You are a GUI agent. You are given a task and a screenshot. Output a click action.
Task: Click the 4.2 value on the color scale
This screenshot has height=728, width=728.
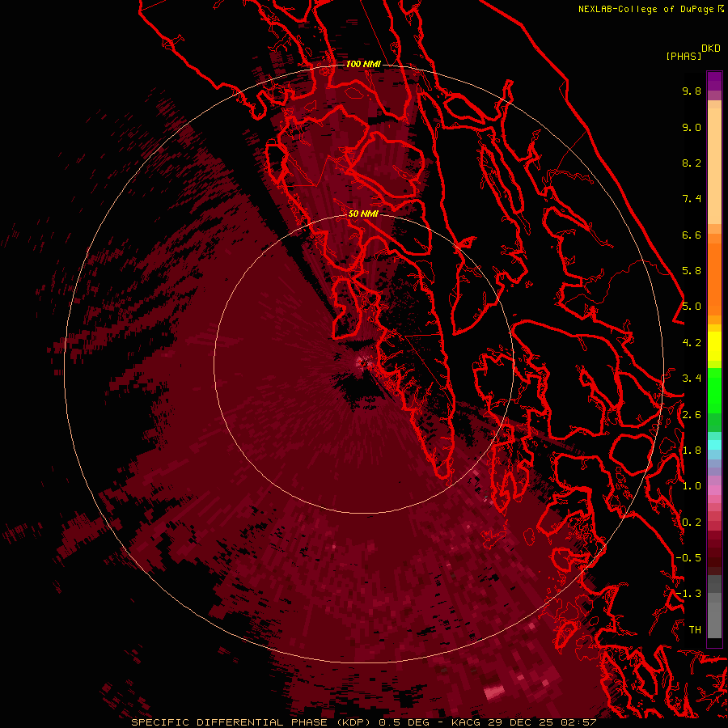(692, 343)
